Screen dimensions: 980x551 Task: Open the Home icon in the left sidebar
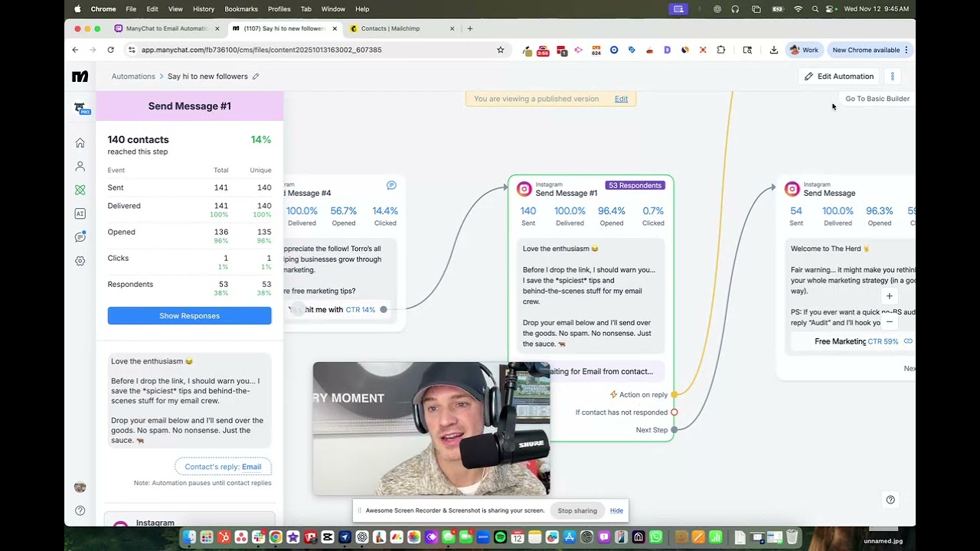(x=80, y=142)
